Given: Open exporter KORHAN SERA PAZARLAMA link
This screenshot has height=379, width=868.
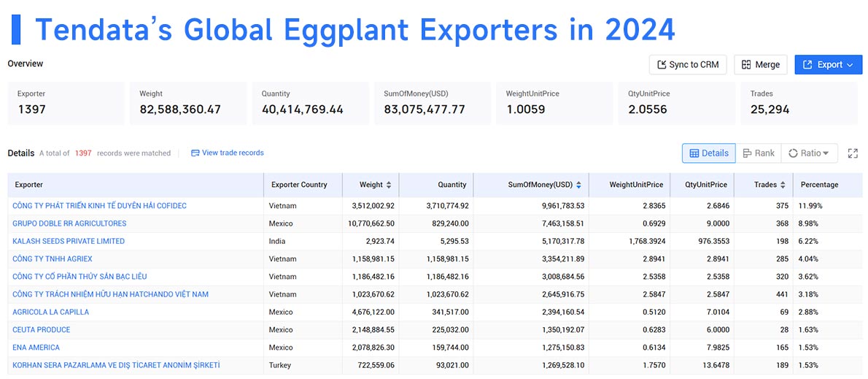Looking at the screenshot, I should coord(116,365).
